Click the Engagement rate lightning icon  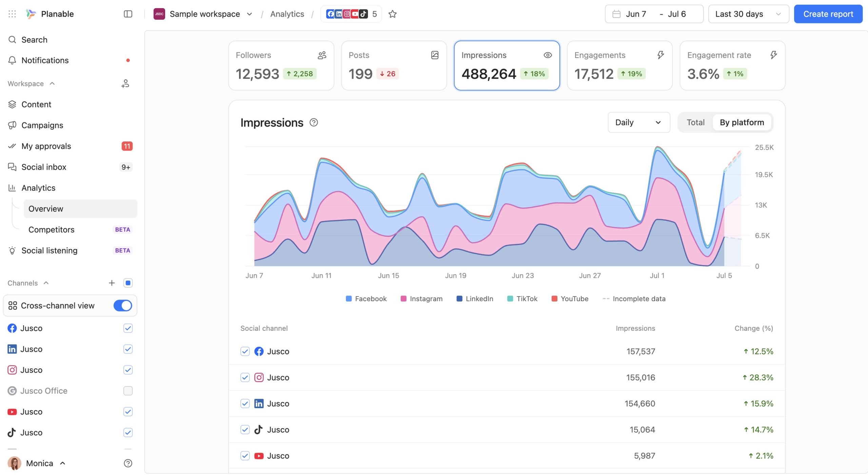pyautogui.click(x=773, y=55)
